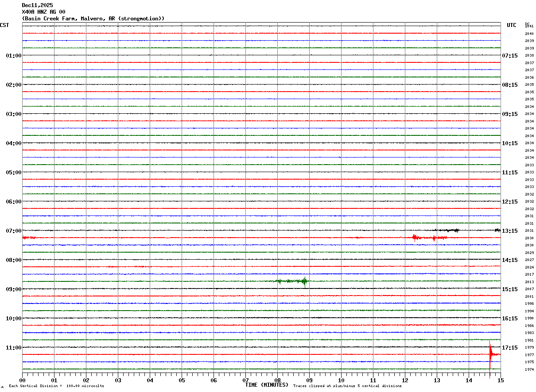Click the DC value 1977
The height and width of the screenshot is (392, 536).
click(529, 355)
